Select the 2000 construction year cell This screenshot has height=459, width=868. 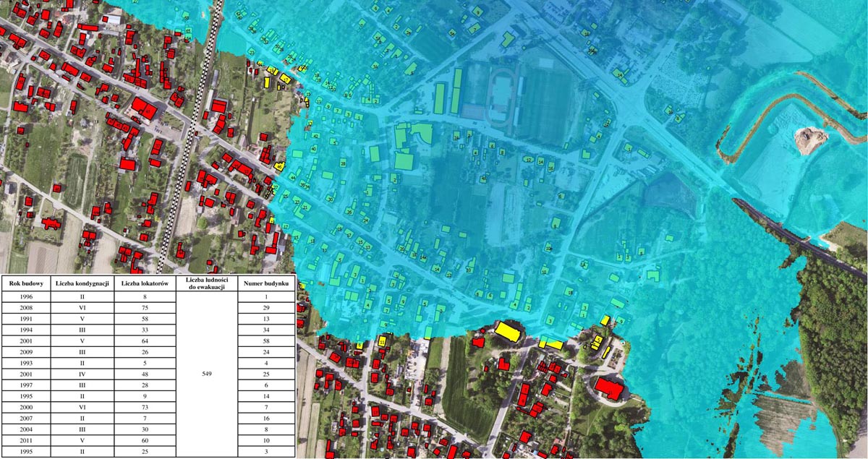point(26,408)
